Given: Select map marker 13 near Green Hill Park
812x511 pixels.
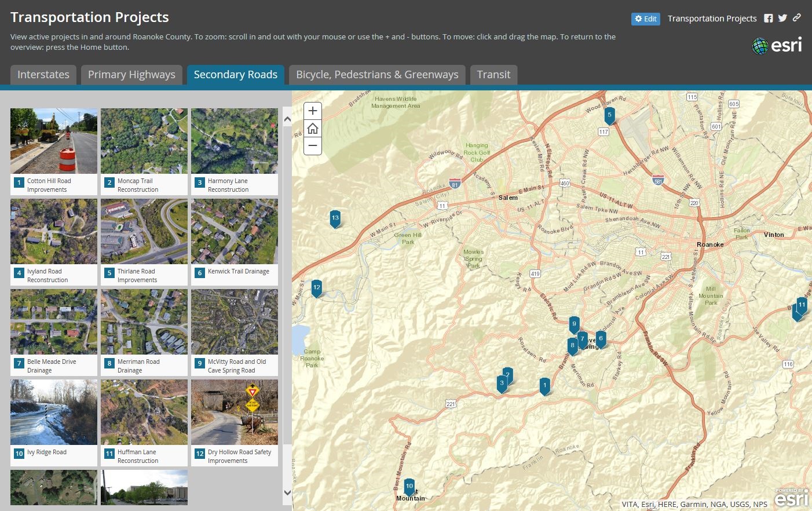Looking at the screenshot, I should pos(335,218).
